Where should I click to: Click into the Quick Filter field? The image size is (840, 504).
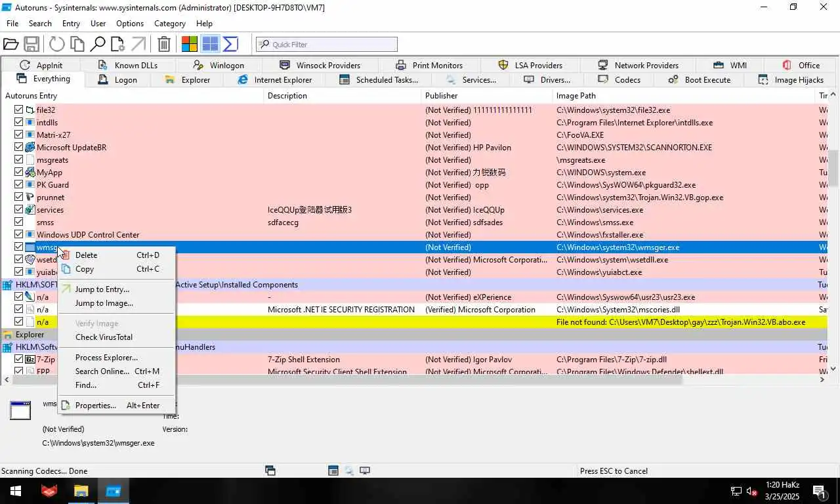[x=327, y=45]
